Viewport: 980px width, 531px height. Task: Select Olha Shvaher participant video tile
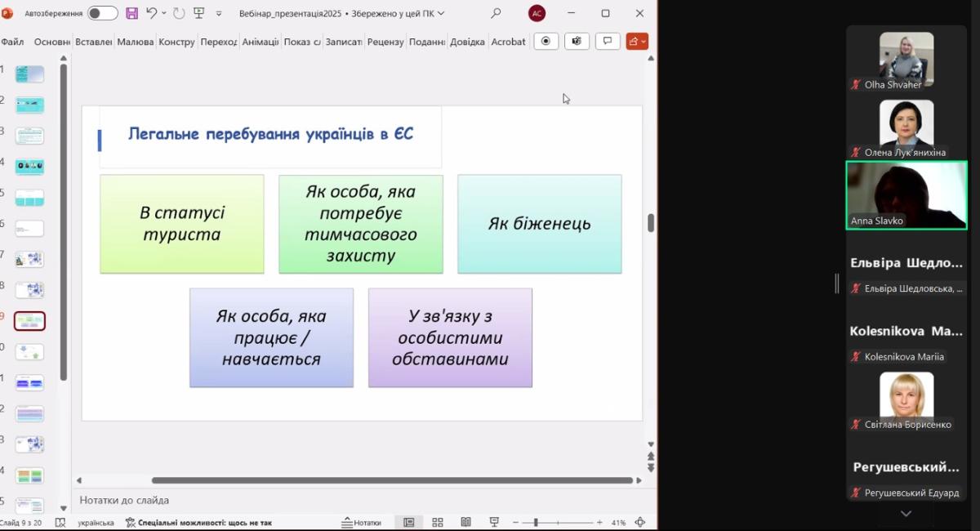click(906, 59)
